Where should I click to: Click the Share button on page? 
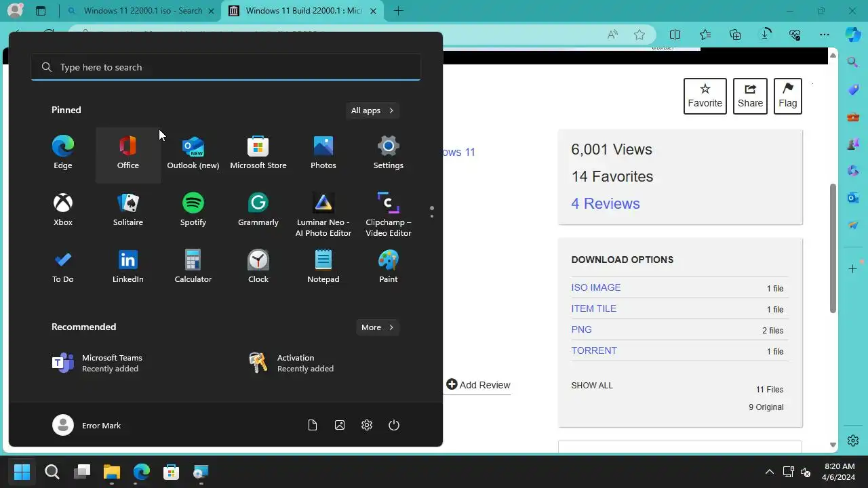point(750,96)
